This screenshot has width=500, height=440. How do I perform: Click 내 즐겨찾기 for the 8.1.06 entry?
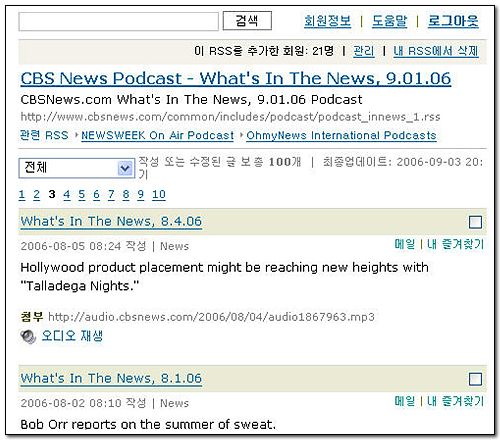pyautogui.click(x=455, y=401)
